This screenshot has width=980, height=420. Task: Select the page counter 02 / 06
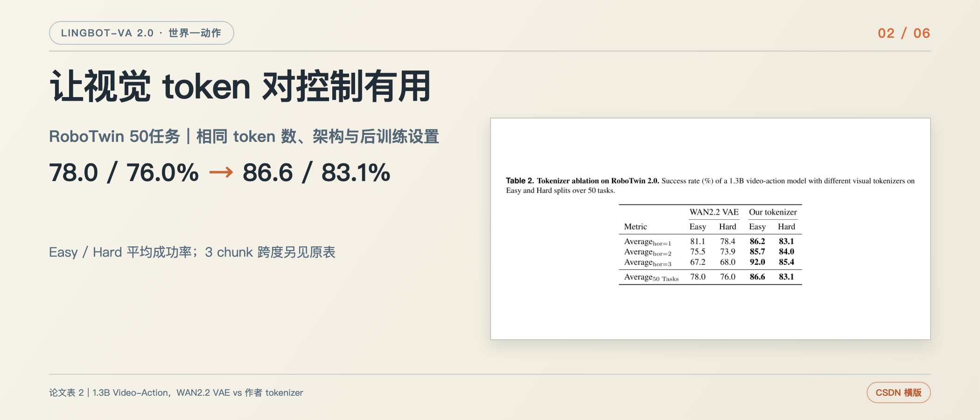pyautogui.click(x=904, y=33)
